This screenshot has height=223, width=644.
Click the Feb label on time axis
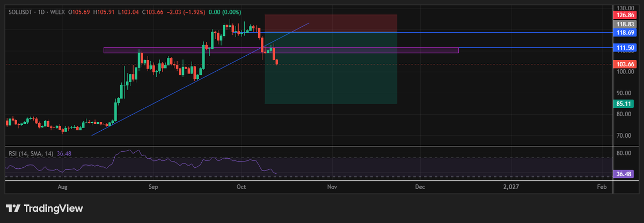pos(602,187)
